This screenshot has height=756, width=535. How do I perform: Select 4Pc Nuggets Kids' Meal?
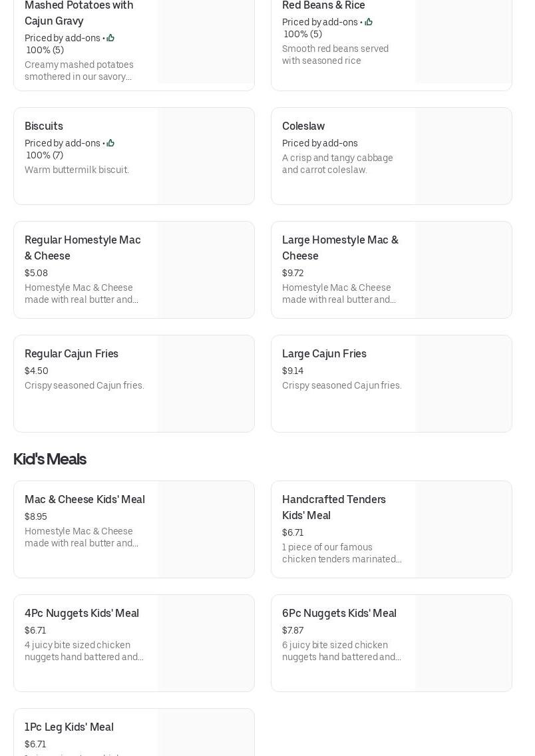tap(82, 614)
